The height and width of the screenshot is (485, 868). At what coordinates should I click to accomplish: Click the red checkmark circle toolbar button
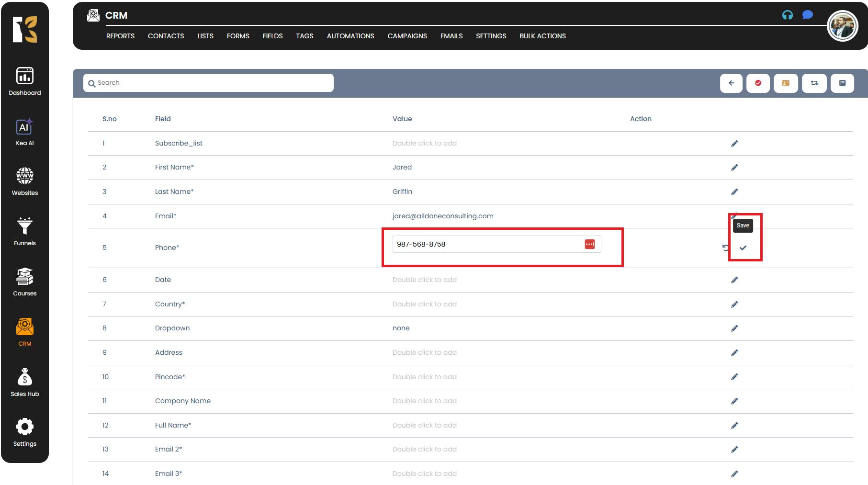[x=758, y=83]
